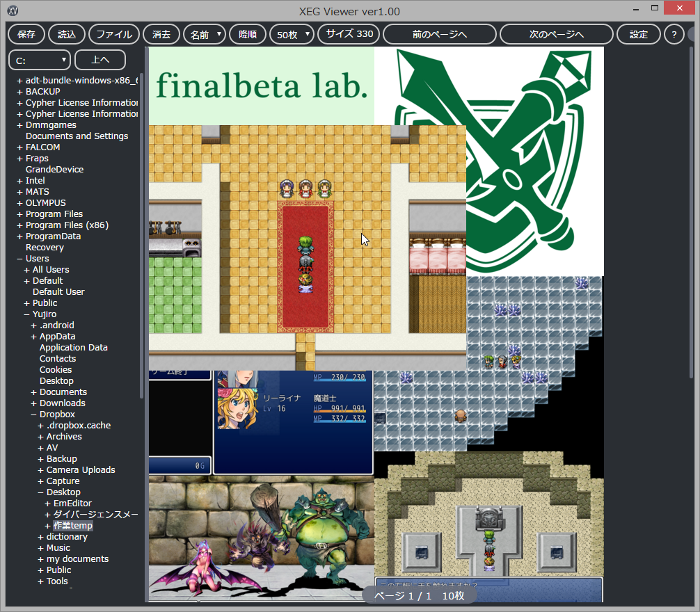This screenshot has height=612, width=700.
Task: Expand the adt-bundle-windows-x86 folder
Action: coord(19,81)
